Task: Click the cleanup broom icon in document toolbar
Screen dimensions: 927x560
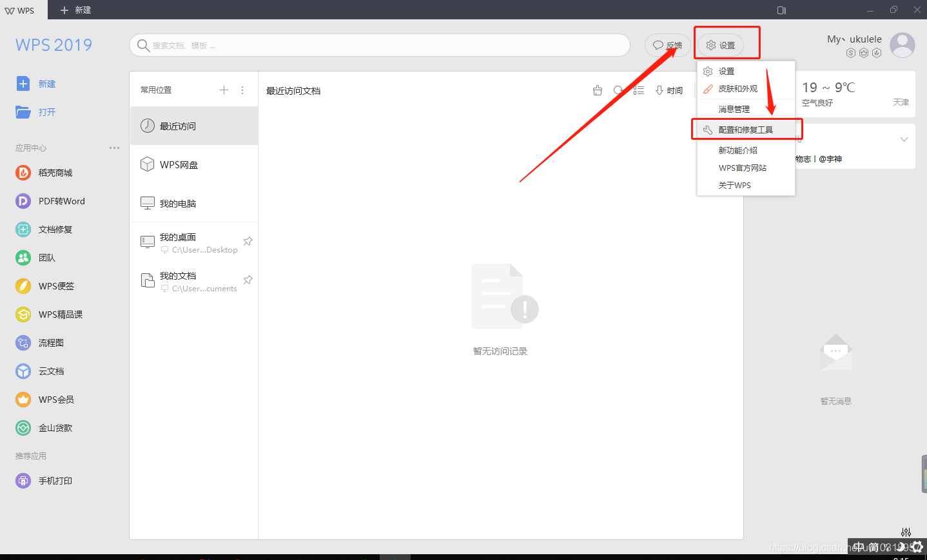Action: point(598,90)
